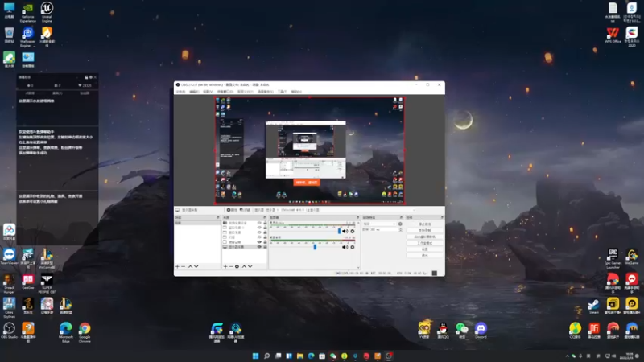The height and width of the screenshot is (362, 644).
Task: Open settings gear of first mixer channel
Action: pyautogui.click(x=353, y=232)
